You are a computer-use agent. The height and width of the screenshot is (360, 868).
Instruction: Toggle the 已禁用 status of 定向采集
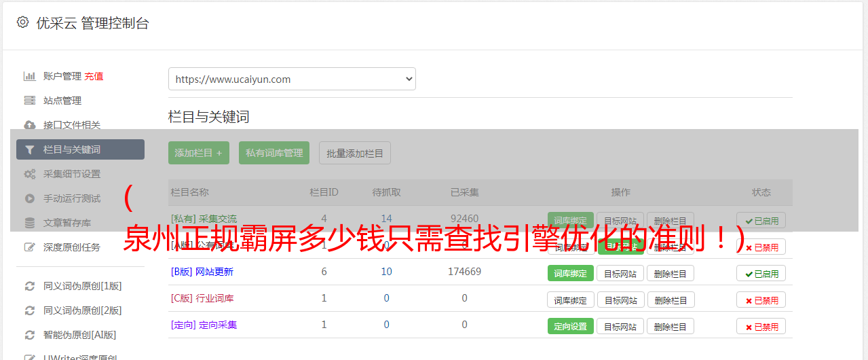pos(761,326)
